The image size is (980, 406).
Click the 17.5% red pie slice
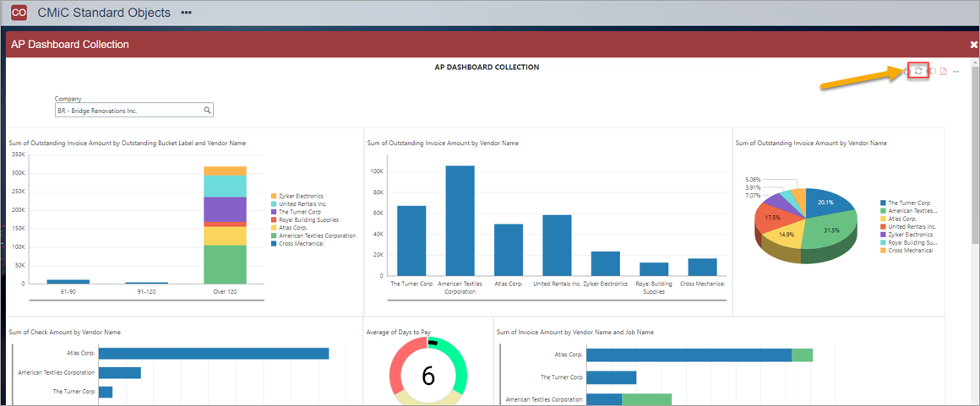pyautogui.click(x=774, y=216)
